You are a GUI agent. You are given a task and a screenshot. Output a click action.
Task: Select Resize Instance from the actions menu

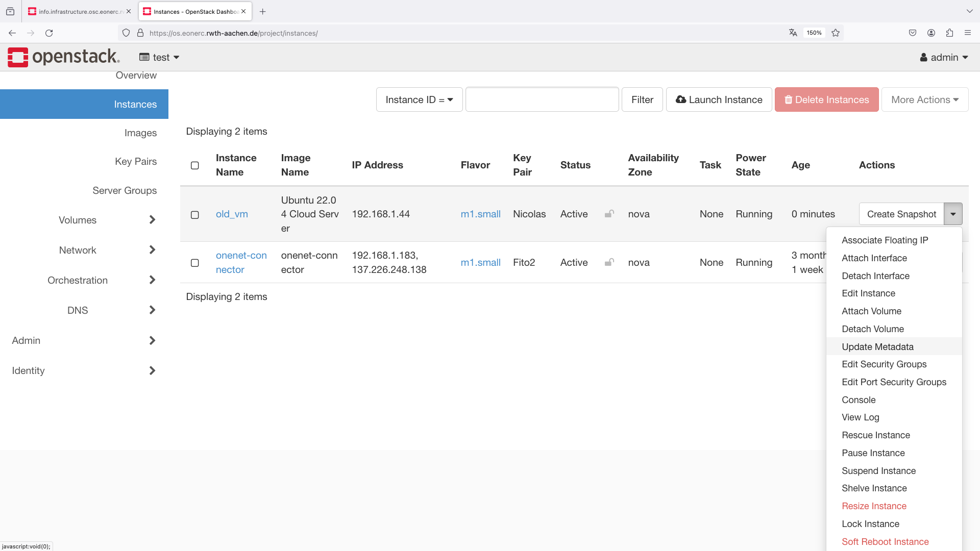point(874,505)
